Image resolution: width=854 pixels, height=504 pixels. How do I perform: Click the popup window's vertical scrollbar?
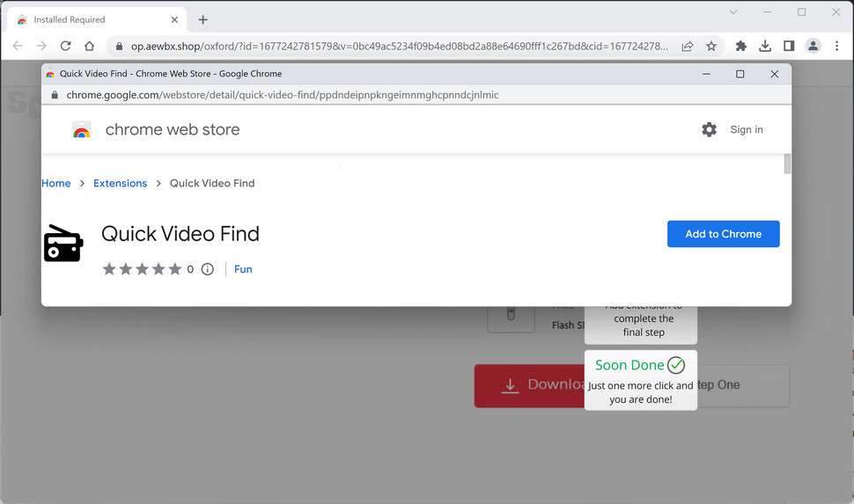click(787, 164)
